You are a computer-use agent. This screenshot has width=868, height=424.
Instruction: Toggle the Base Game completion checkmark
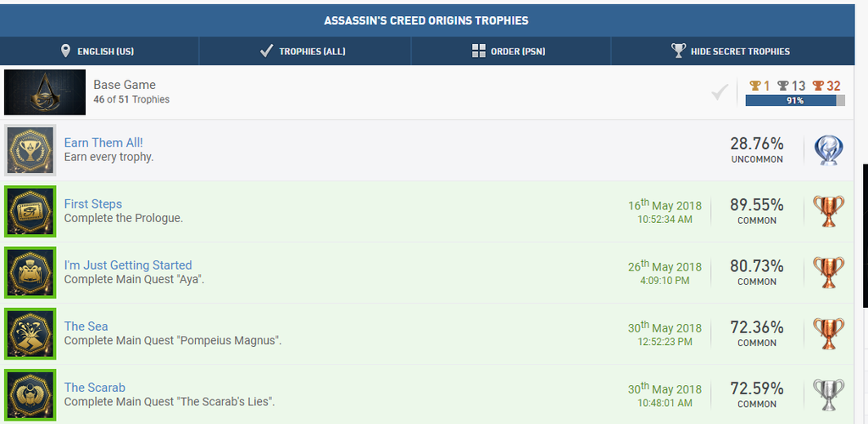coord(719,92)
